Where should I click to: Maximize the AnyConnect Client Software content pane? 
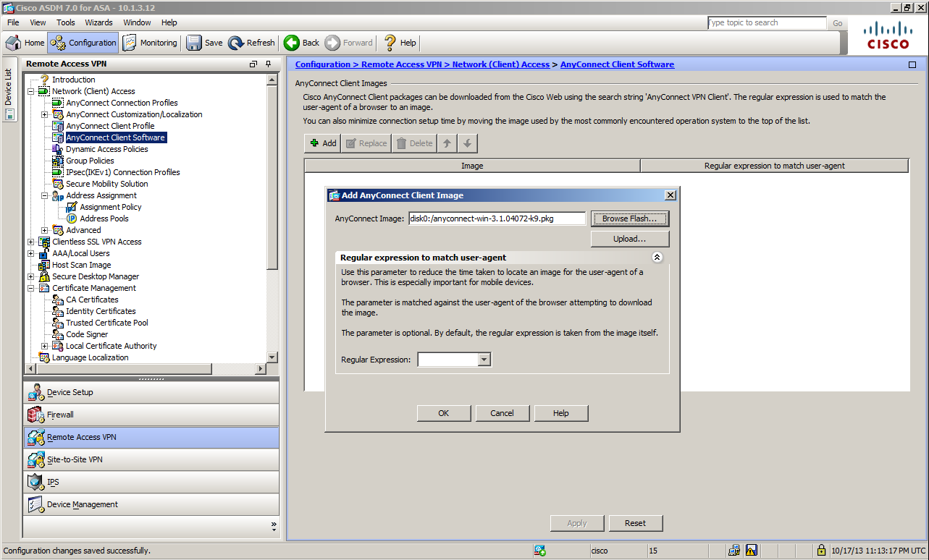point(912,64)
